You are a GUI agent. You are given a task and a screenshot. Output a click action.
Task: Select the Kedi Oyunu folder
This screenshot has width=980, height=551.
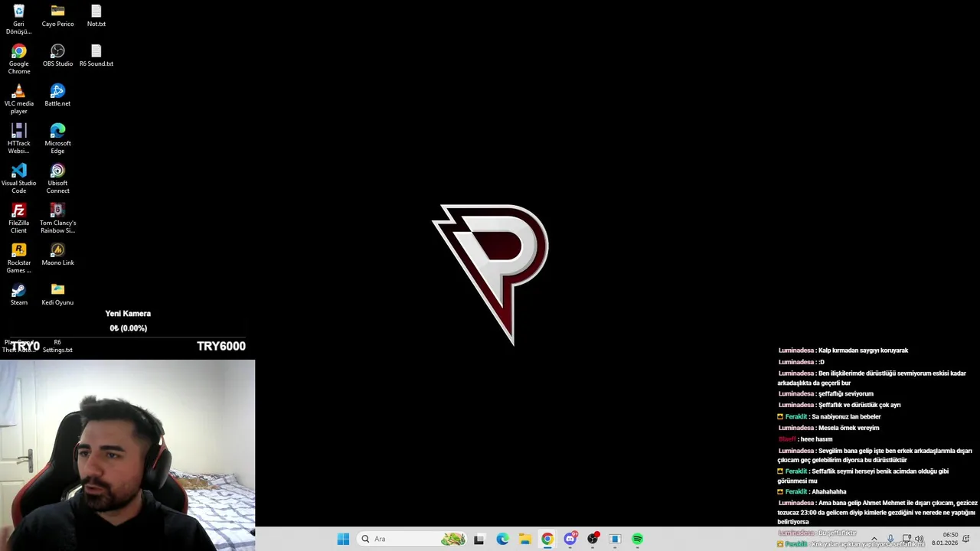point(57,295)
